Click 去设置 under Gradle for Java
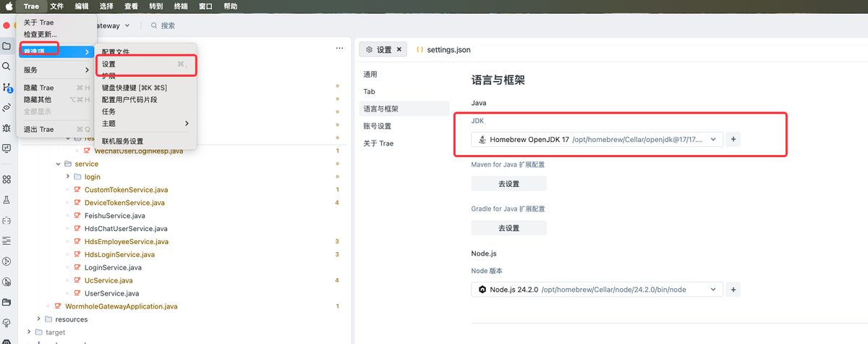The width and height of the screenshot is (868, 344). (509, 228)
